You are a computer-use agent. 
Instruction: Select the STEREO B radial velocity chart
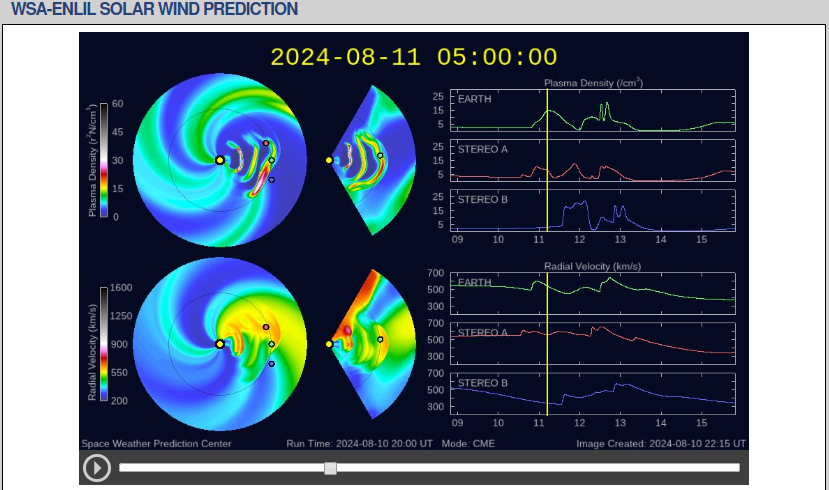[593, 393]
